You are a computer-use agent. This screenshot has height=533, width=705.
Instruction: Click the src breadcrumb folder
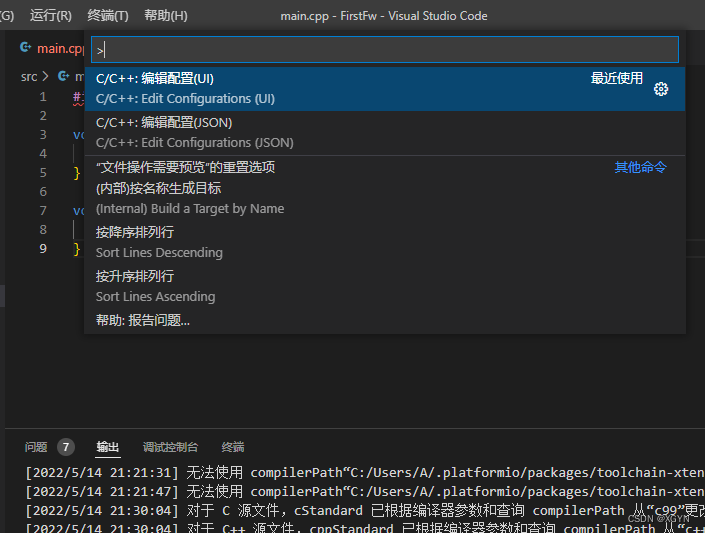click(x=29, y=77)
